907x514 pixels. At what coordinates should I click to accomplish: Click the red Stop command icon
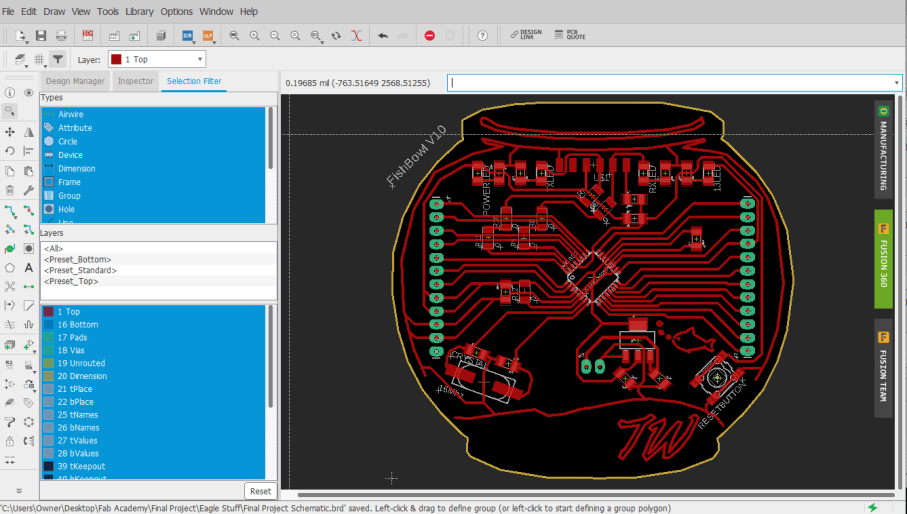(x=430, y=35)
